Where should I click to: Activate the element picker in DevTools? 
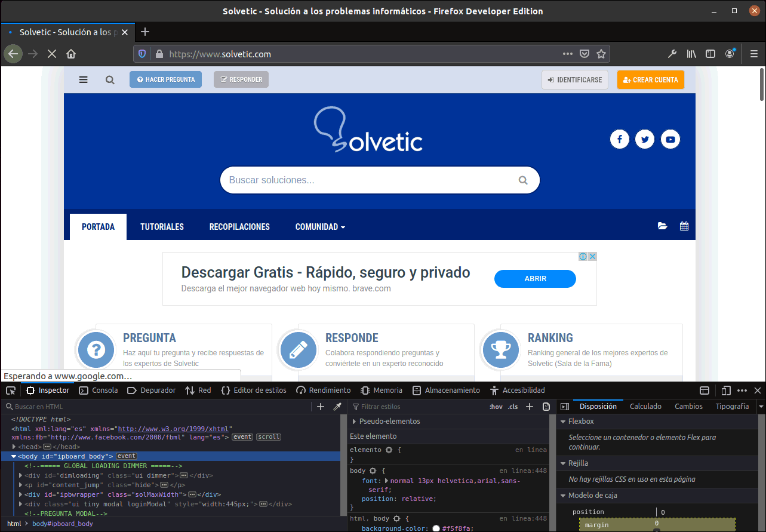[11, 390]
